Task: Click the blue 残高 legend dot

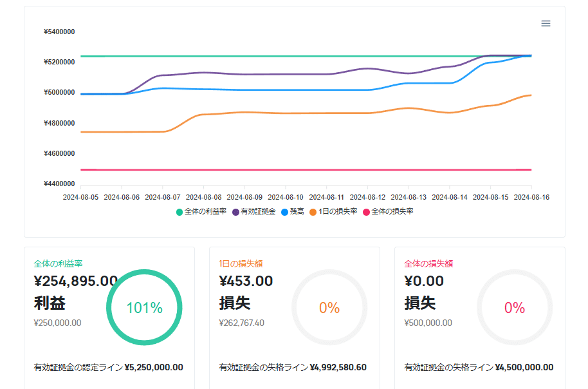Action: coord(284,212)
